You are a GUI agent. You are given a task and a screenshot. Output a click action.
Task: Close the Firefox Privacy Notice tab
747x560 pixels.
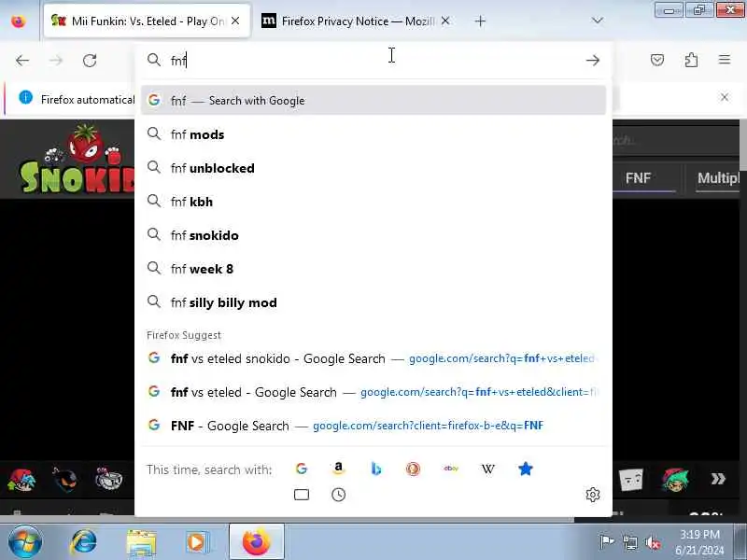click(445, 21)
